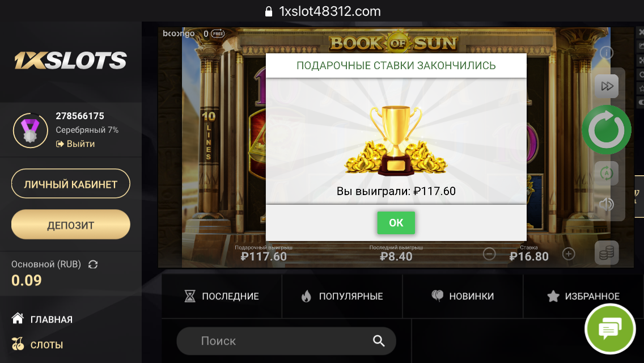Spin the reels with green button
The width and height of the screenshot is (644, 363).
pyautogui.click(x=606, y=130)
